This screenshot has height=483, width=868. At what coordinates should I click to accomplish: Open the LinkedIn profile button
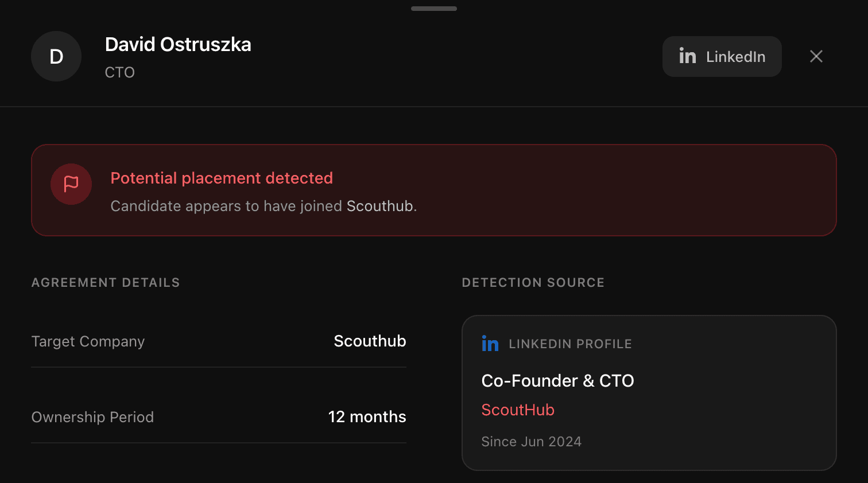pyautogui.click(x=722, y=56)
